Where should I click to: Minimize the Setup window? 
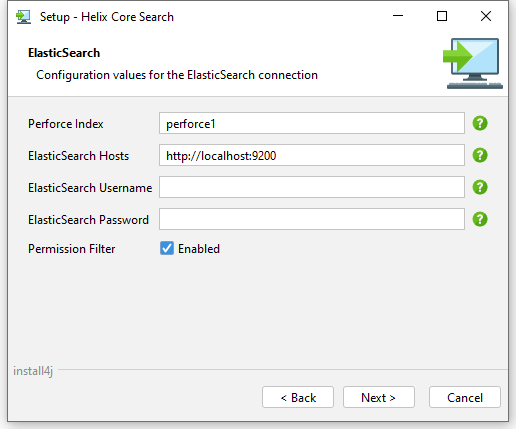398,16
